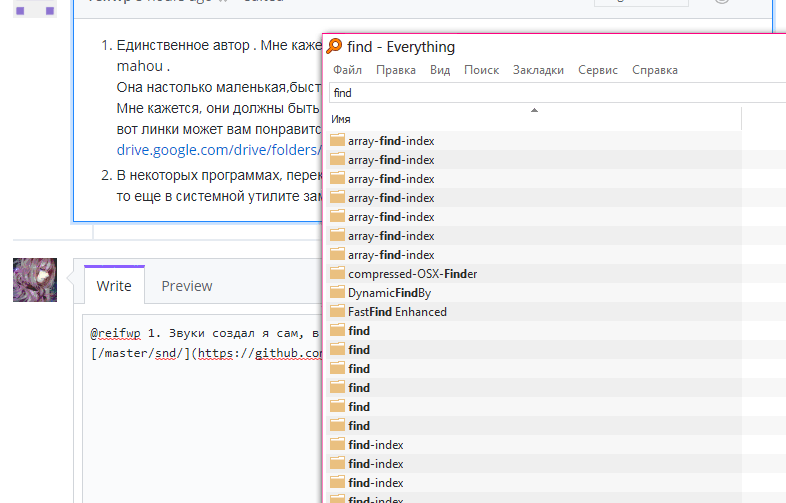Sort results by the Имя column header

pyautogui.click(x=534, y=119)
